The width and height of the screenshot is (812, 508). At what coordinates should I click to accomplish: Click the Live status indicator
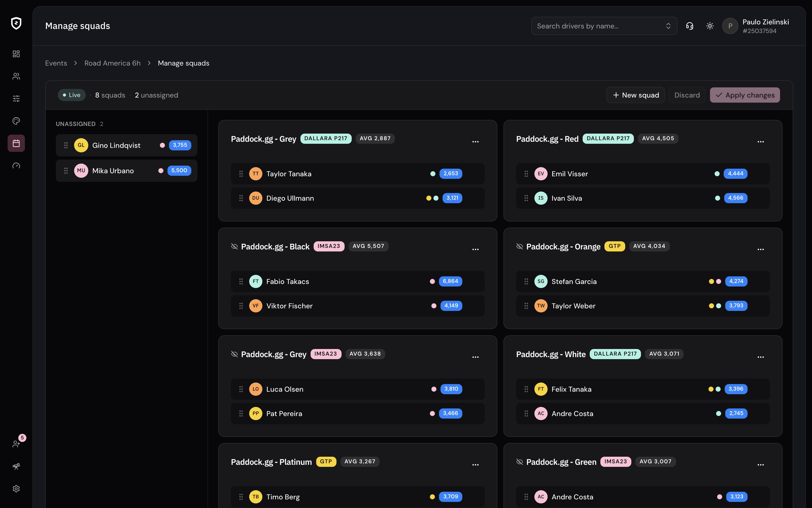(x=72, y=95)
